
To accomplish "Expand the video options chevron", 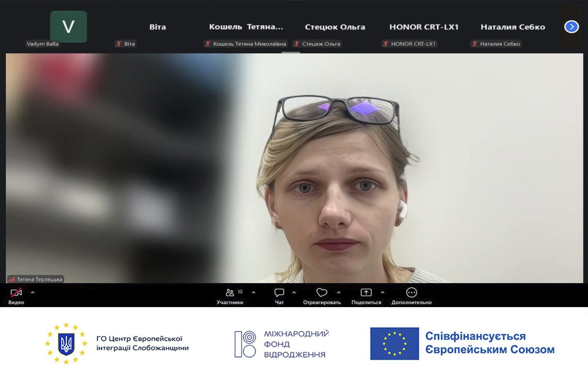I will tap(33, 293).
